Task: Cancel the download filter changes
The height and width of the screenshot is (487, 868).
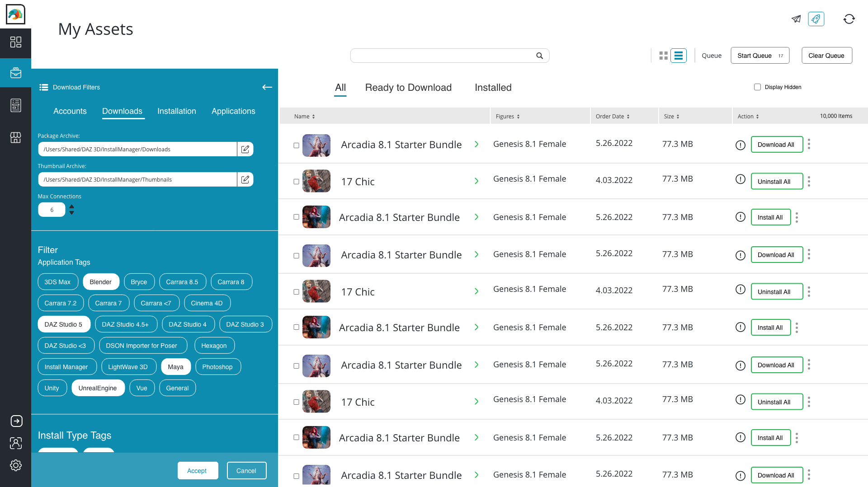Action: point(246,471)
